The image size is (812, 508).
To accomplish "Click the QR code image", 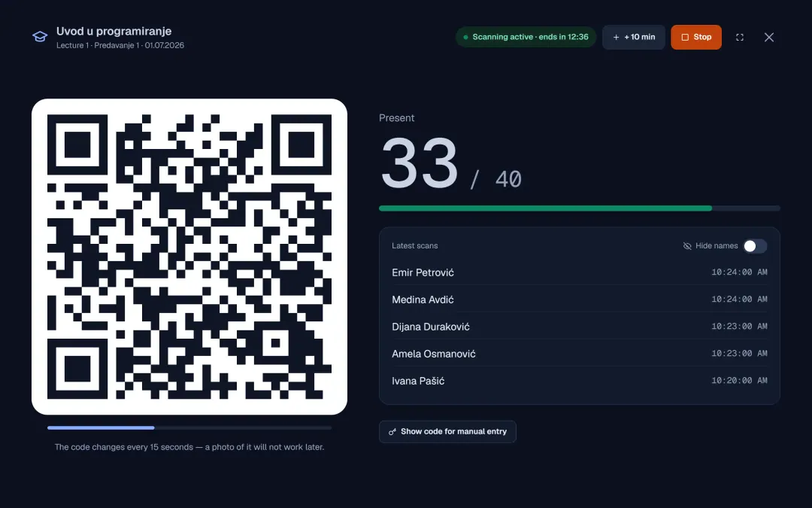I will point(189,257).
